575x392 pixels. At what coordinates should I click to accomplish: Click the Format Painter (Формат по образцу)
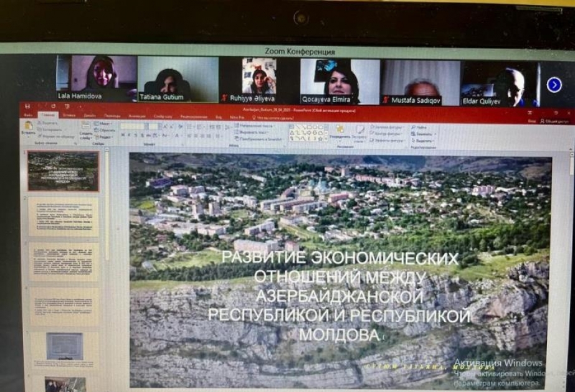point(56,136)
